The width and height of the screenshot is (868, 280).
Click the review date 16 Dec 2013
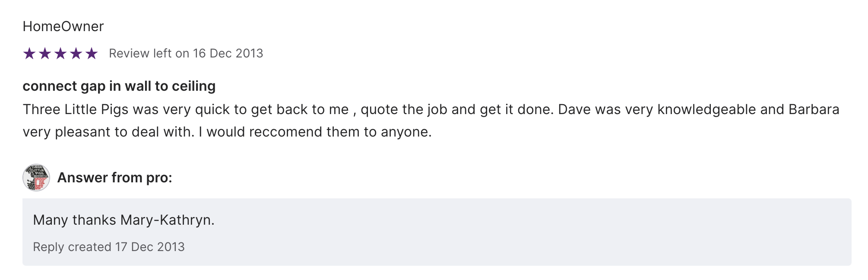pos(228,53)
